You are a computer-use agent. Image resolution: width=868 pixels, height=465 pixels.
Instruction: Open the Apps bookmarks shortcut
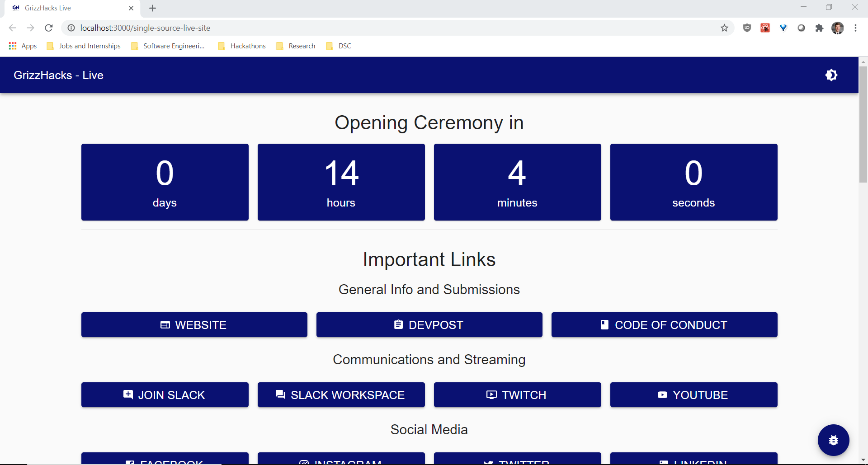click(23, 46)
